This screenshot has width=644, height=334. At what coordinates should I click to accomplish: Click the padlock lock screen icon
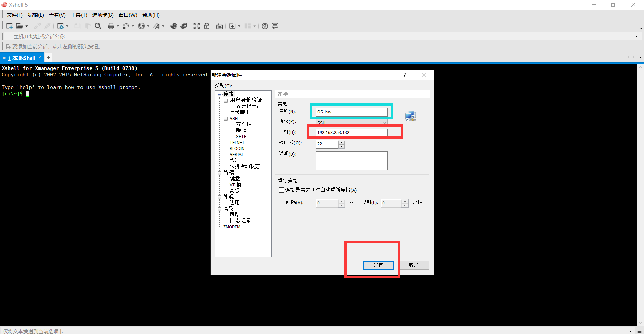[x=207, y=26]
